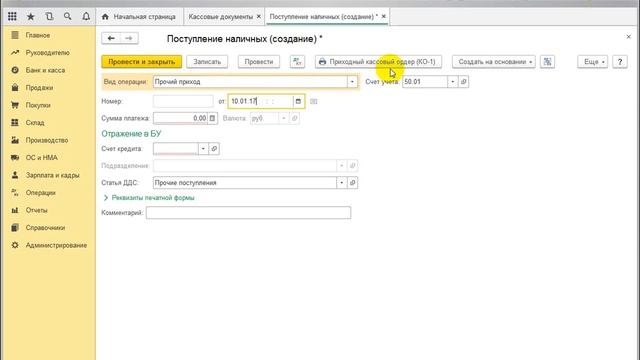Open Счет учета link icon
This screenshot has height=360, width=640.
pos(463,82)
